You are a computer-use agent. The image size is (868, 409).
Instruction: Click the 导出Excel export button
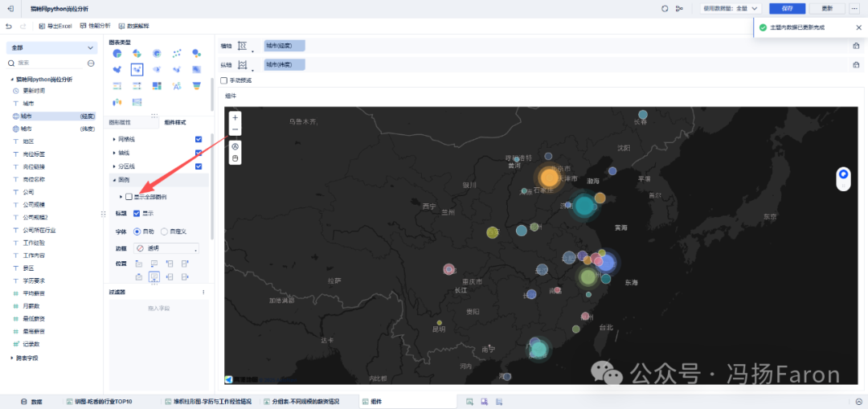(55, 26)
